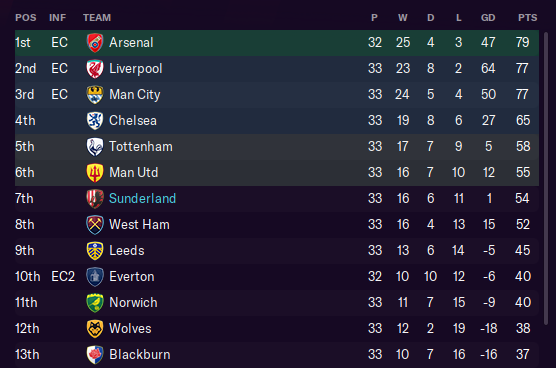Click the POS column header

(26, 18)
